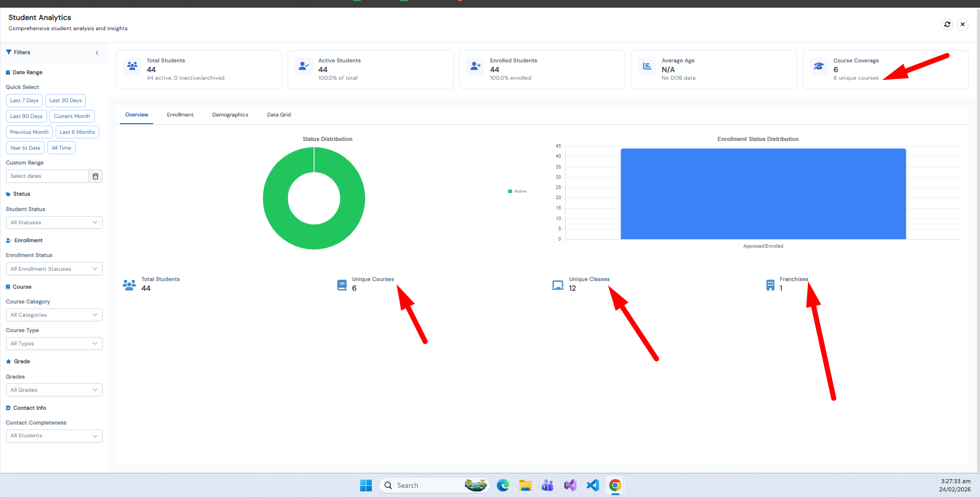Select Last 6 Months quick filter
This screenshot has height=497, width=980.
click(77, 132)
